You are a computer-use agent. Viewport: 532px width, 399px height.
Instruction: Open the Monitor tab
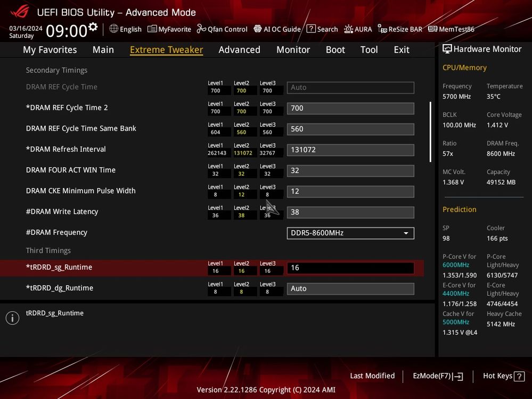293,50
